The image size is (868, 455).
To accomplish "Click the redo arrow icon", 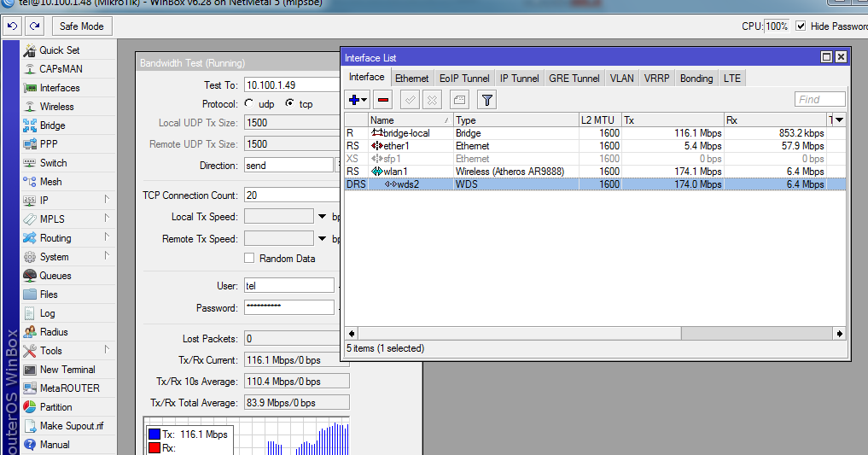I will coord(34,26).
